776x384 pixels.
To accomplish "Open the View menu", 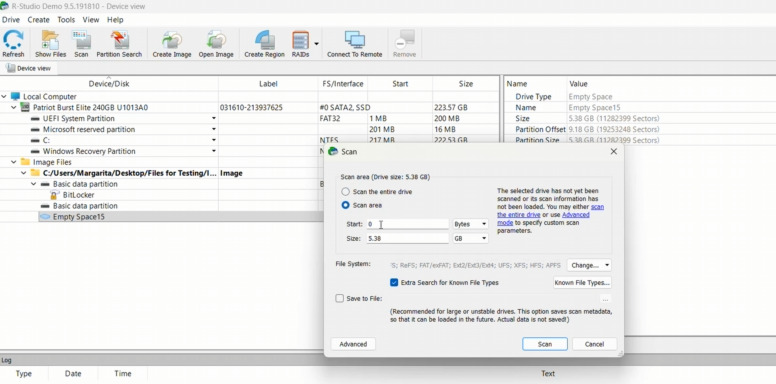I will (91, 20).
